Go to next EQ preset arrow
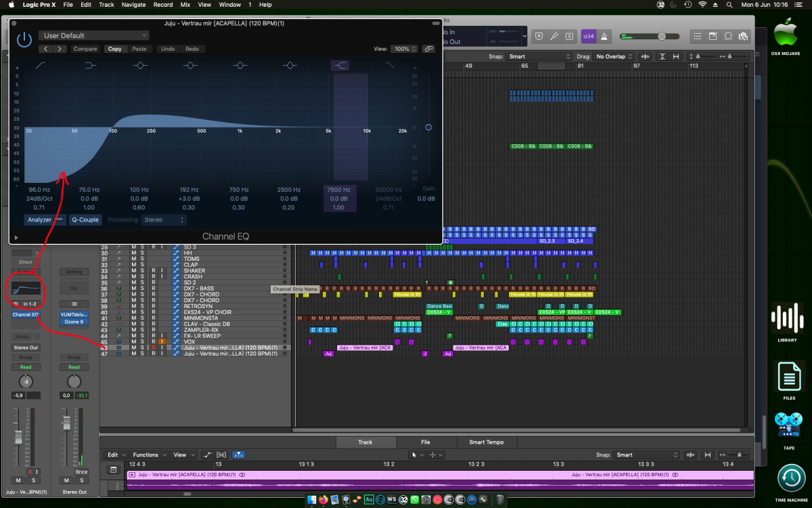812x508 pixels. coord(60,49)
